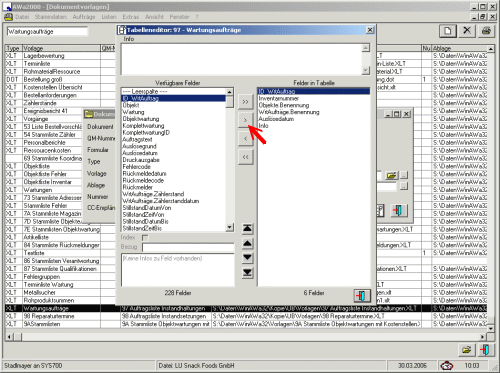Click the status bar icon next to date

pyautogui.click(x=447, y=366)
